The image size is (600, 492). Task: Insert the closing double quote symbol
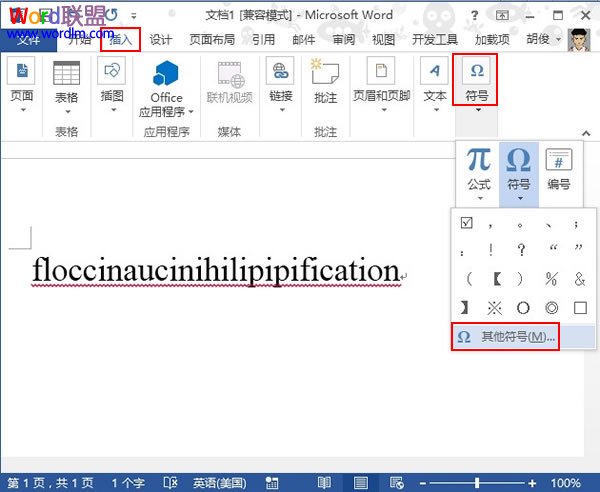point(578,249)
